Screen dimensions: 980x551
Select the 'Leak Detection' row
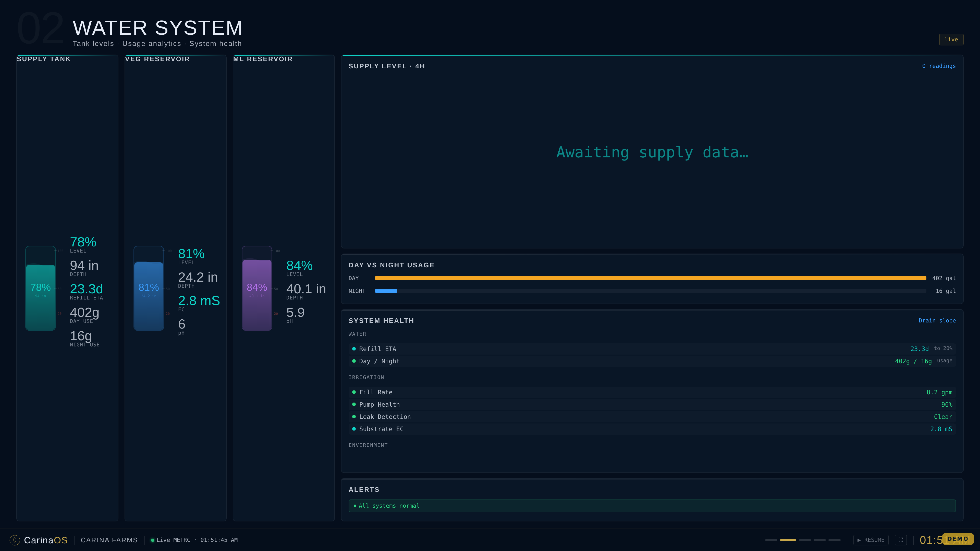coord(652,416)
